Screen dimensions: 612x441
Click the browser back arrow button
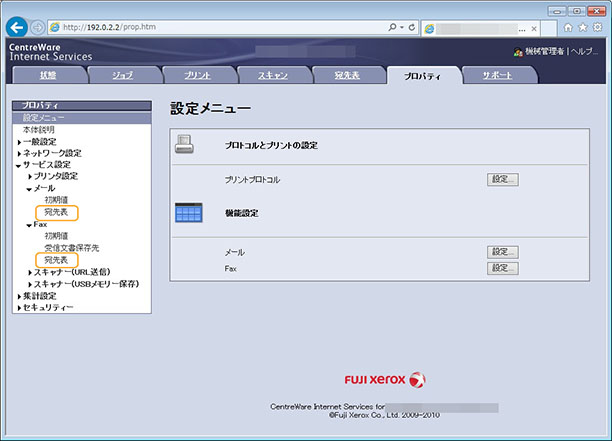click(x=16, y=25)
